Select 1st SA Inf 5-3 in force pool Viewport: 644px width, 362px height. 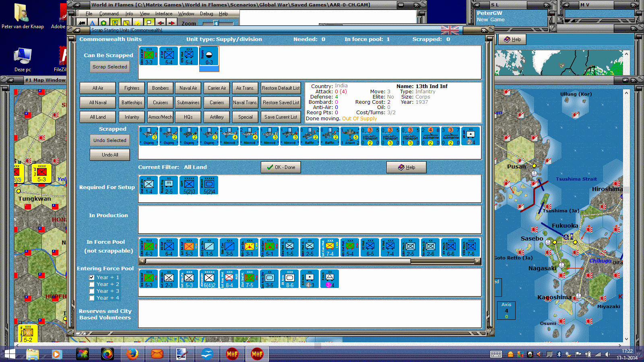[x=189, y=247]
